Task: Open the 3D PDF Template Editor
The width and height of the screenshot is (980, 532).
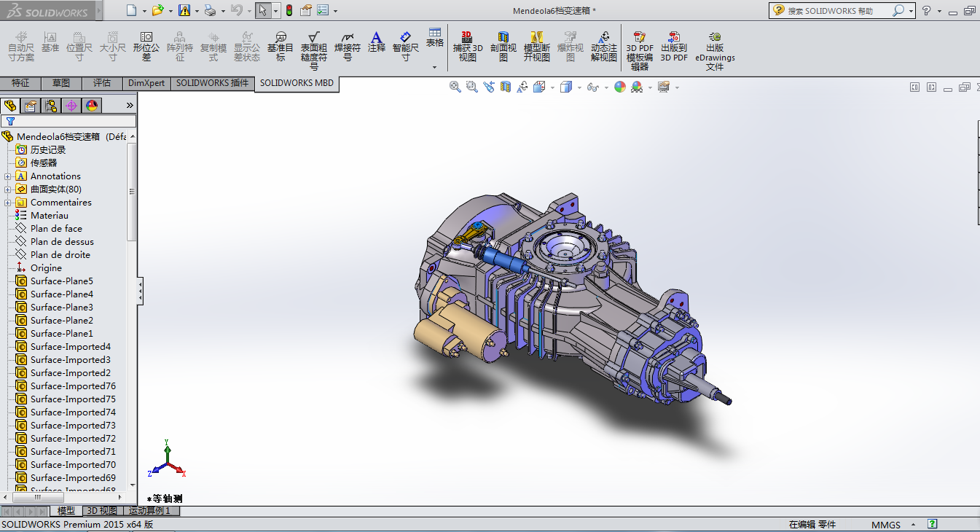Action: (640, 50)
